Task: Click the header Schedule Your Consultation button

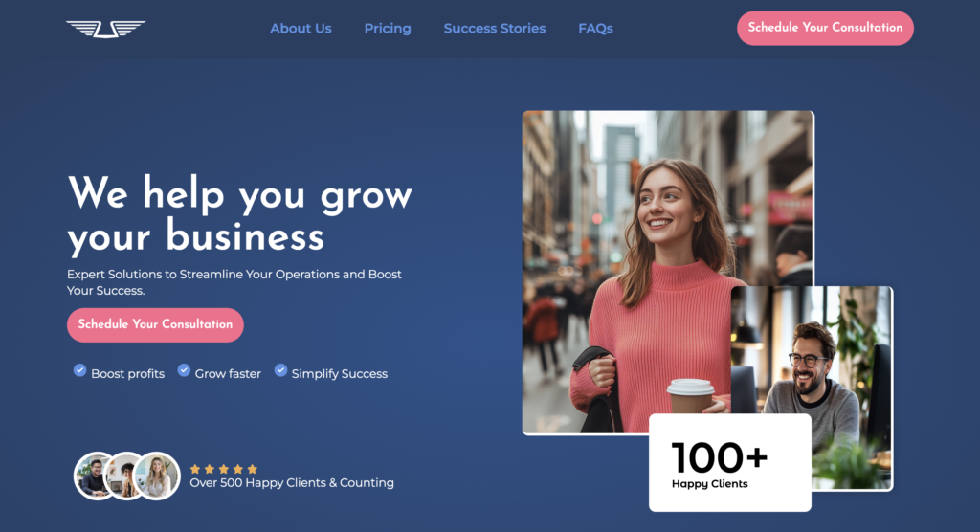Action: [825, 28]
